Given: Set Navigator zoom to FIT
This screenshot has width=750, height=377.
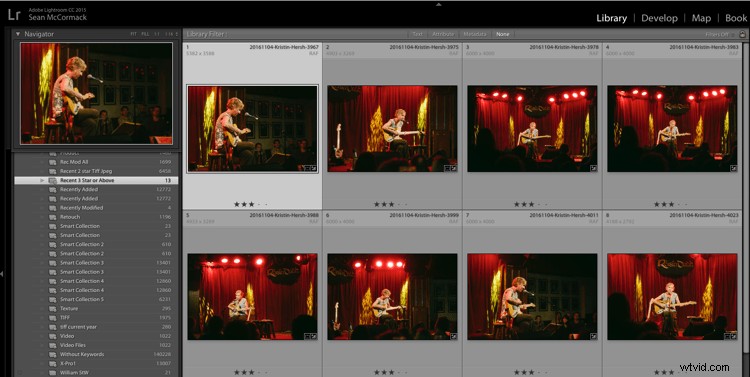Looking at the screenshot, I should (133, 34).
